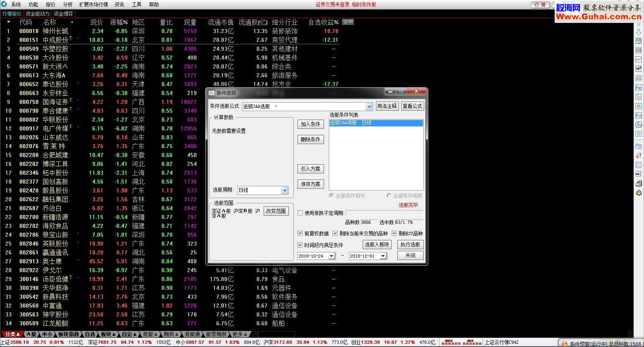
Task: Click the red-green up/down arrows icon
Action: [638, 155]
